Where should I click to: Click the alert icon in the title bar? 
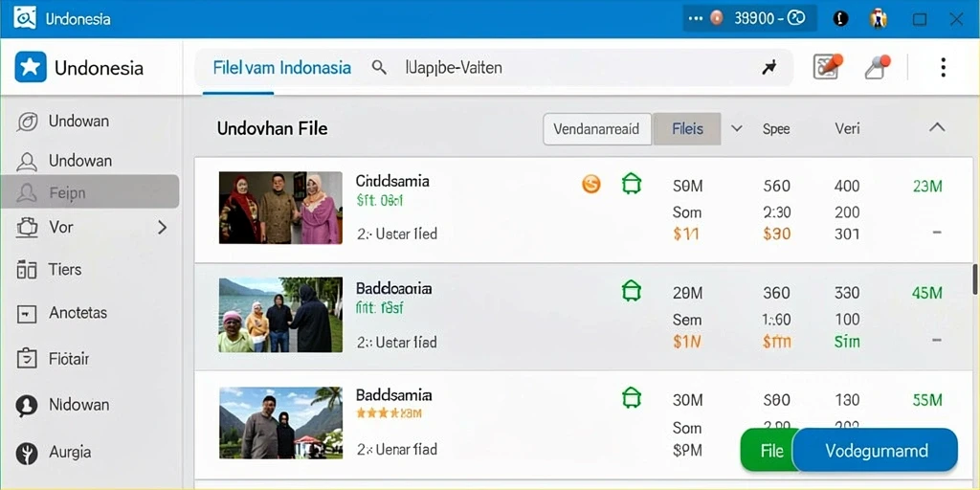(840, 19)
